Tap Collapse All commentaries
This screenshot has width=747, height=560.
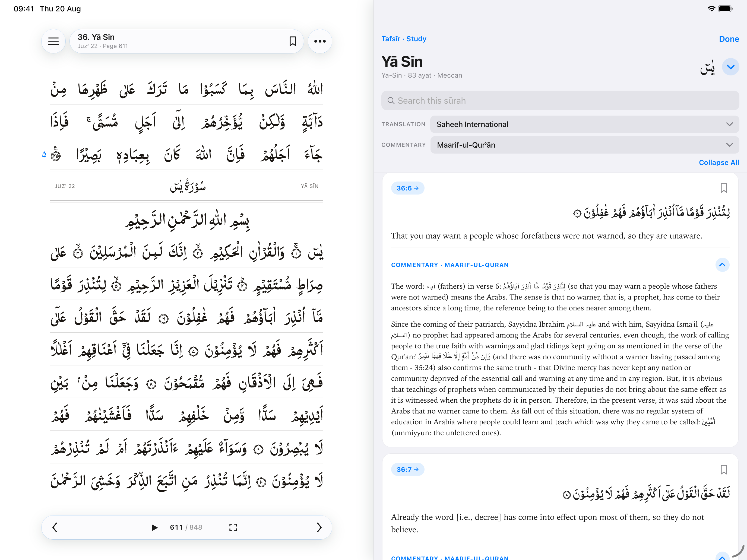pos(718,162)
